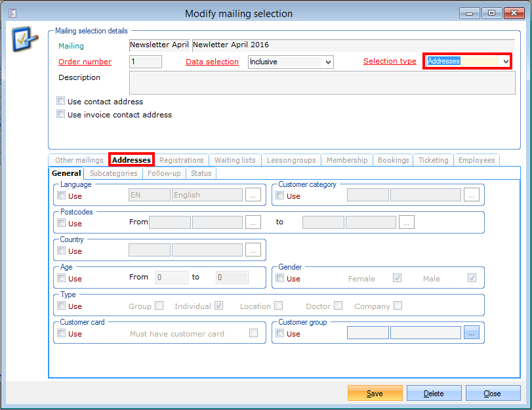Viewport: 532px width, 410px height.
Task: Open the Selection type Addresses dropdown
Action: click(x=504, y=61)
